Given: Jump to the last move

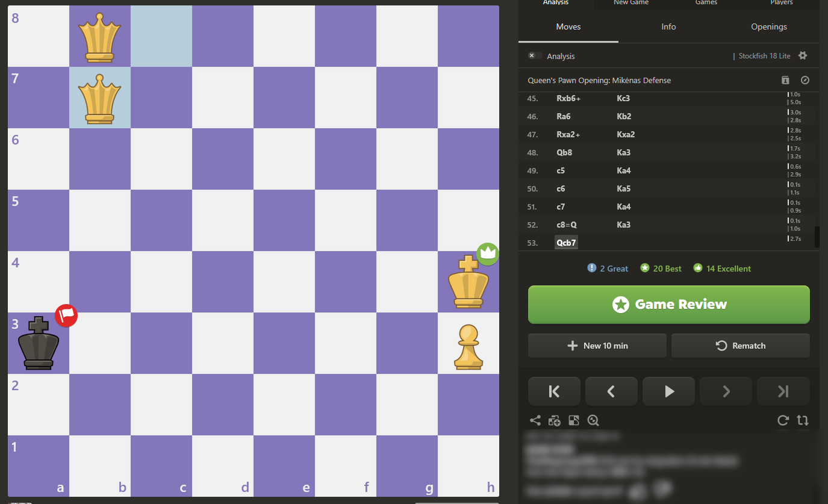Looking at the screenshot, I should pos(783,391).
